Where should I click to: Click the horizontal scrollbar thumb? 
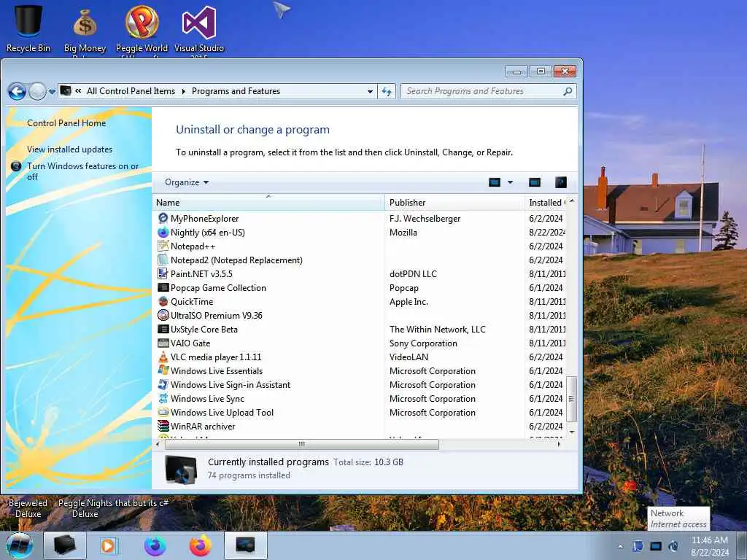point(301,444)
